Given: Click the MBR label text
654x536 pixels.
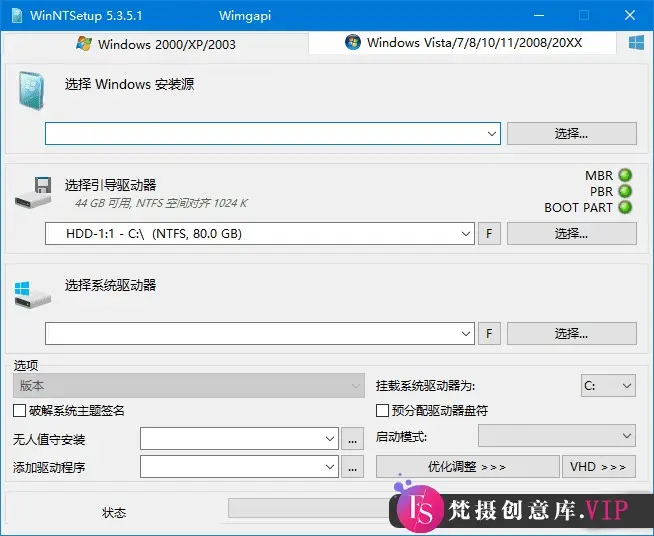Looking at the screenshot, I should pos(599,176).
